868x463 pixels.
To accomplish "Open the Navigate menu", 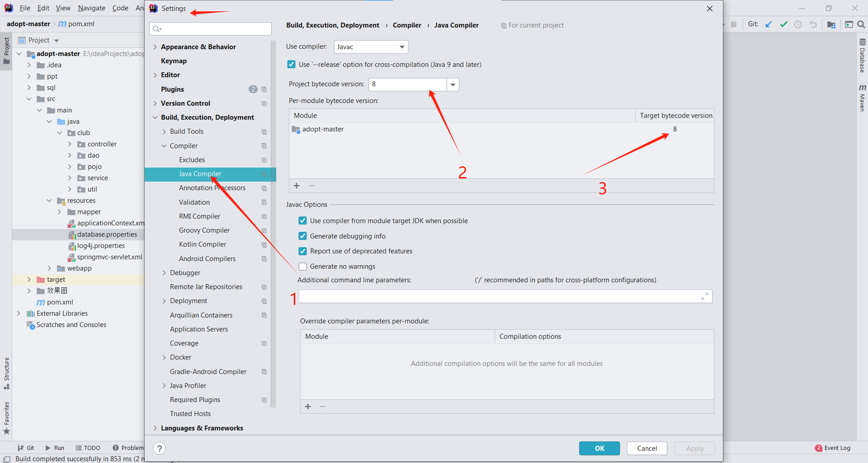I will 92,8.
